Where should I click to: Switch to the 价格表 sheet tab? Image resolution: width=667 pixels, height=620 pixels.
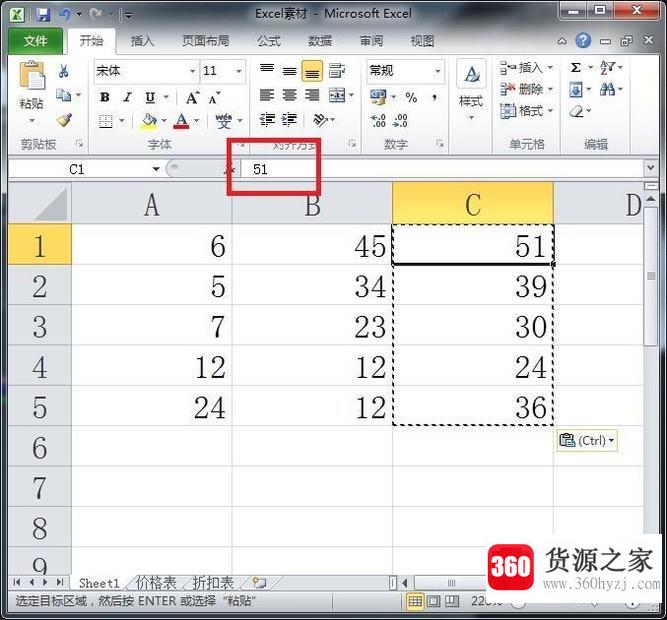coord(156,583)
